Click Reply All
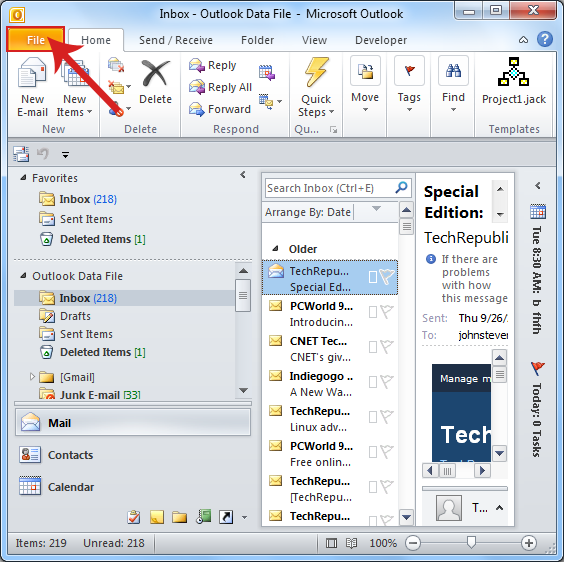 [x=220, y=87]
